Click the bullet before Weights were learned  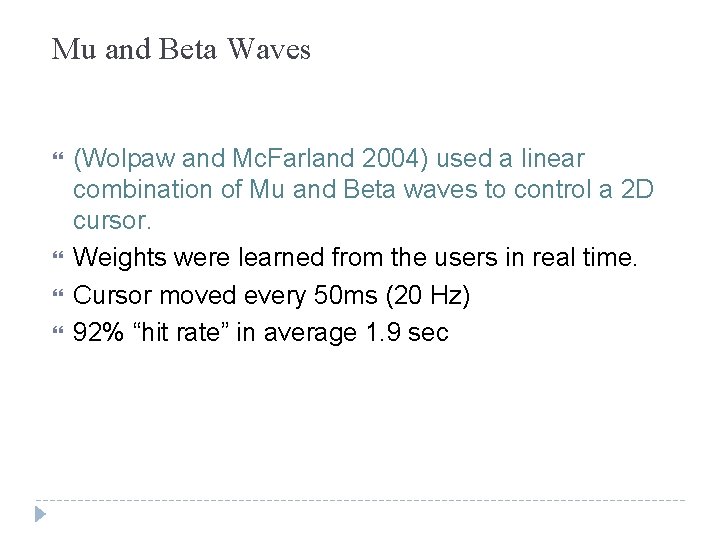tap(57, 255)
